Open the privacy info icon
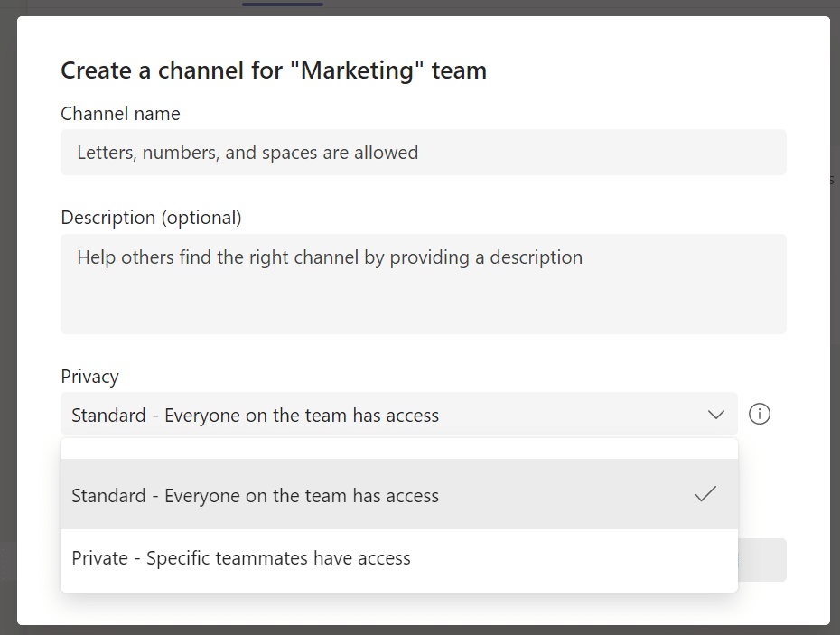This screenshot has height=635, width=840. point(759,415)
